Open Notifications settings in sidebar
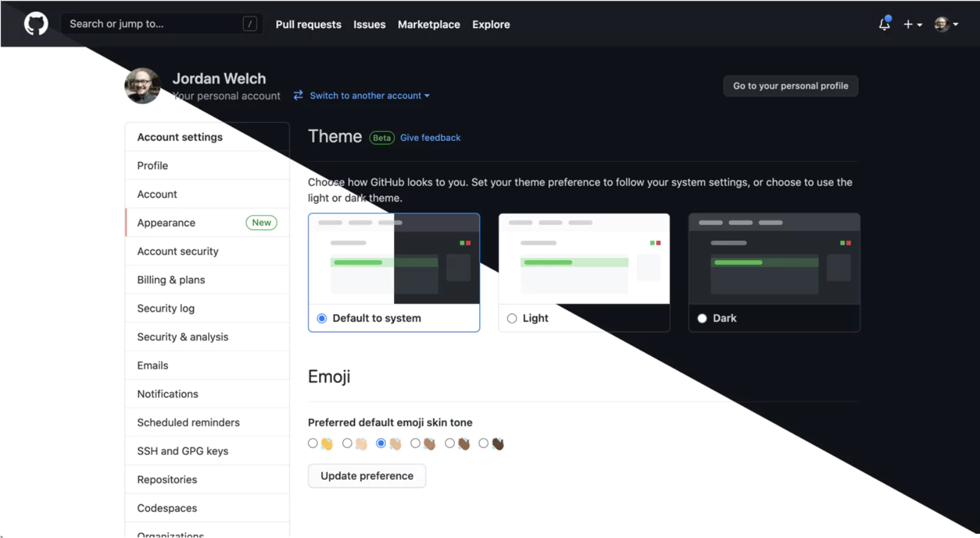 click(x=207, y=394)
